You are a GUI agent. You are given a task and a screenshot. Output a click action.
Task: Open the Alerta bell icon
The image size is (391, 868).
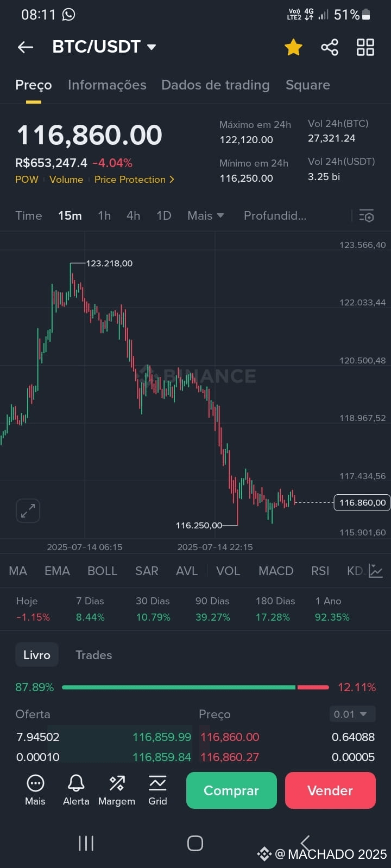pyautogui.click(x=76, y=790)
